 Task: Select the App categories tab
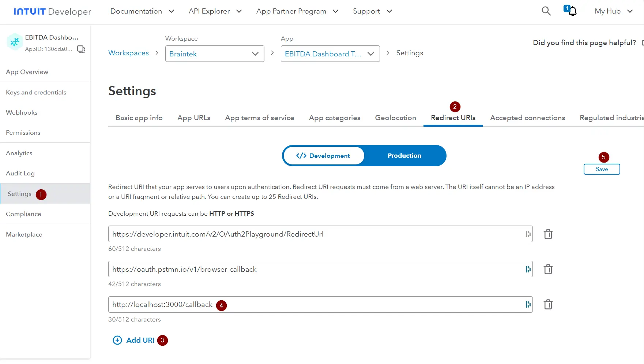point(335,118)
